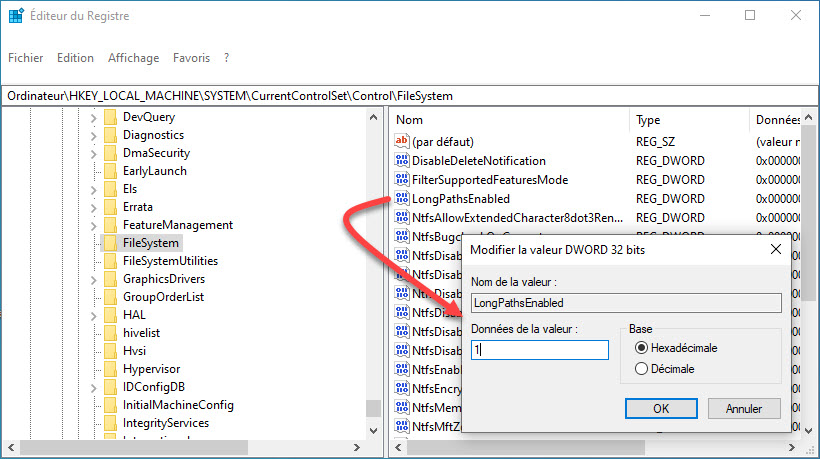Select the FilterSupportedFeaturesMode value name
Screen dimensions: 820x459
[x=490, y=179]
